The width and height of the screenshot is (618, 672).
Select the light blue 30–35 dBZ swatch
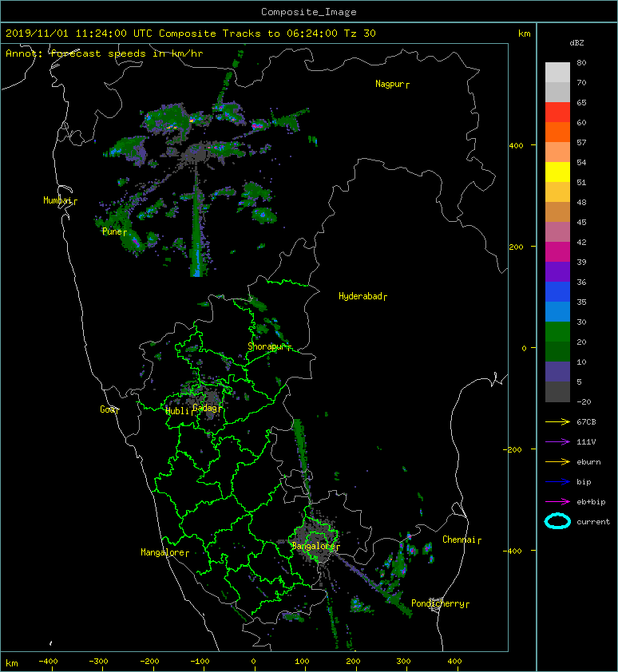[x=557, y=311]
